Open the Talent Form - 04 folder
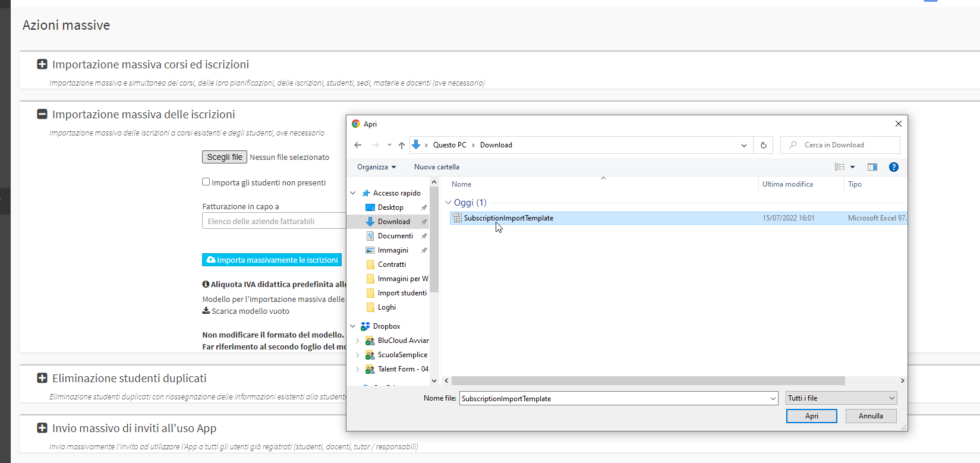The image size is (980, 463). 403,369
